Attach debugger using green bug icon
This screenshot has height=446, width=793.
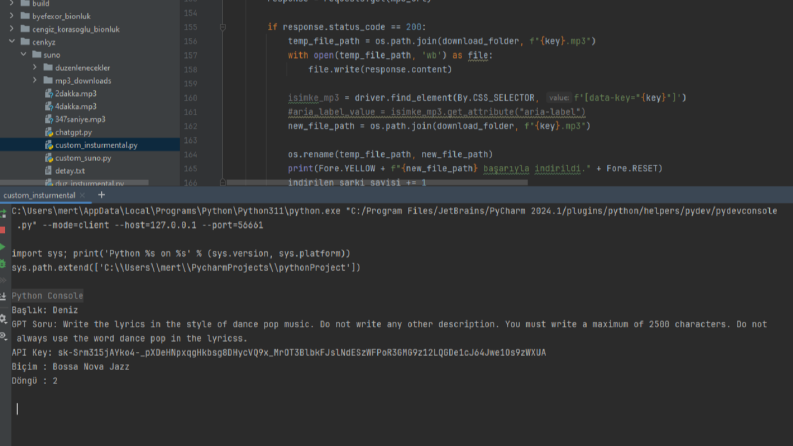[3, 263]
